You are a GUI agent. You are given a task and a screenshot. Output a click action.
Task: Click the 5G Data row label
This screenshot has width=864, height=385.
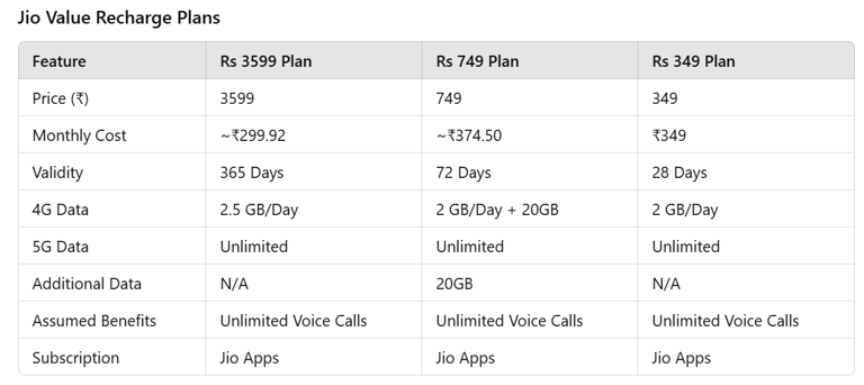pos(60,246)
